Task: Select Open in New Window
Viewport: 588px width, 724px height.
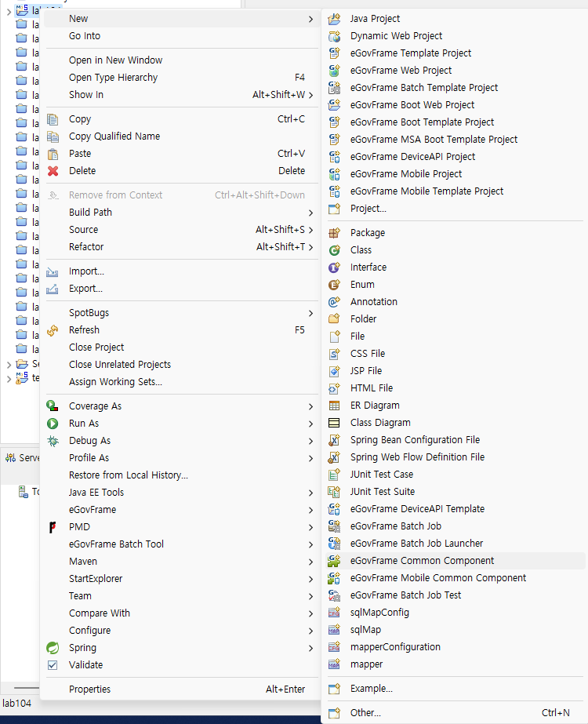Action: tap(115, 60)
